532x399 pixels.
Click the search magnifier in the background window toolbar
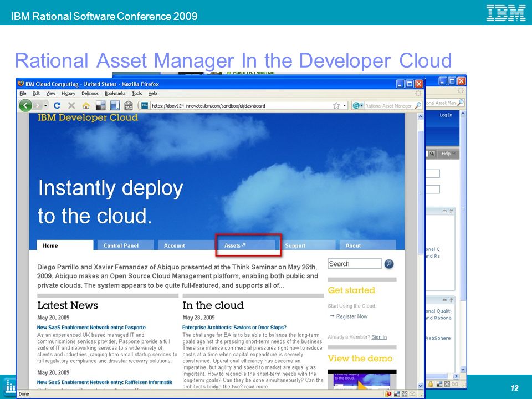pyautogui.click(x=461, y=102)
